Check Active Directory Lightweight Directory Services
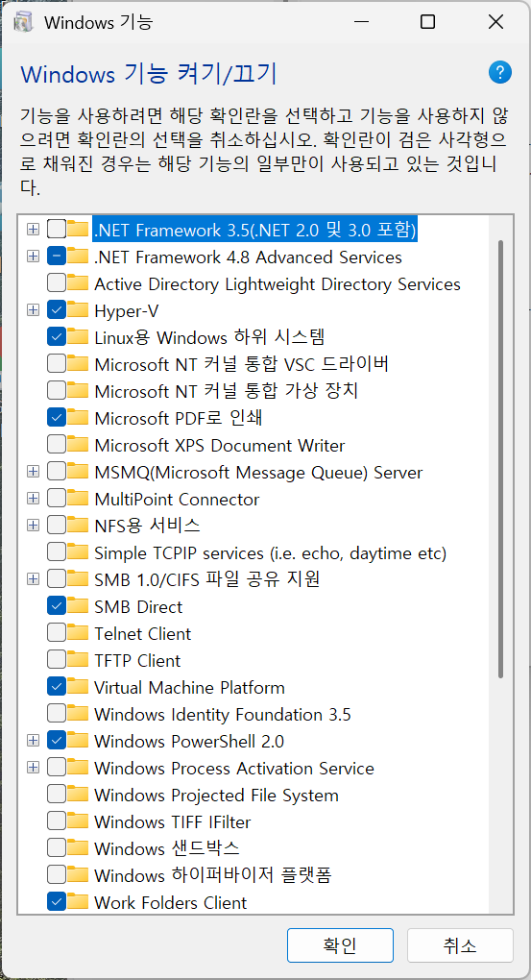Screen dimensions: 531x980 [x=57, y=283]
